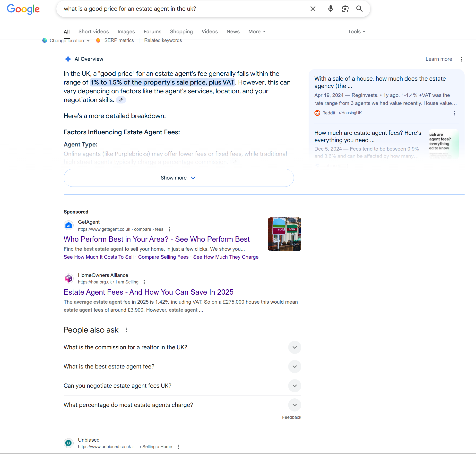The width and height of the screenshot is (476, 454).
Task: Open the Shopping tab
Action: pos(181,32)
